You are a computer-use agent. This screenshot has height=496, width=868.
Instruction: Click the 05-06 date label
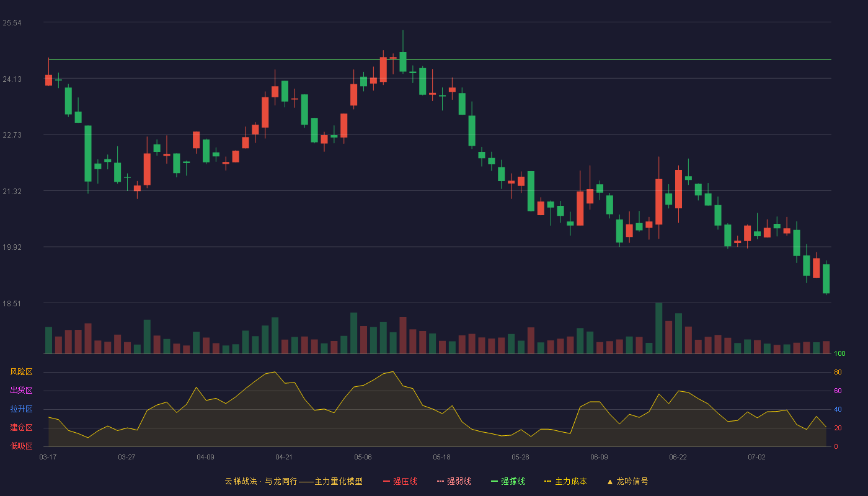coord(363,457)
